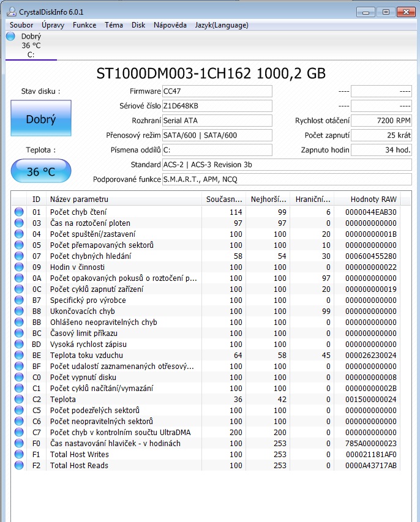Click status icon of row C1 načítání/vymazání
Image resolution: width=420 pixels, height=522 pixels.
coord(19,388)
